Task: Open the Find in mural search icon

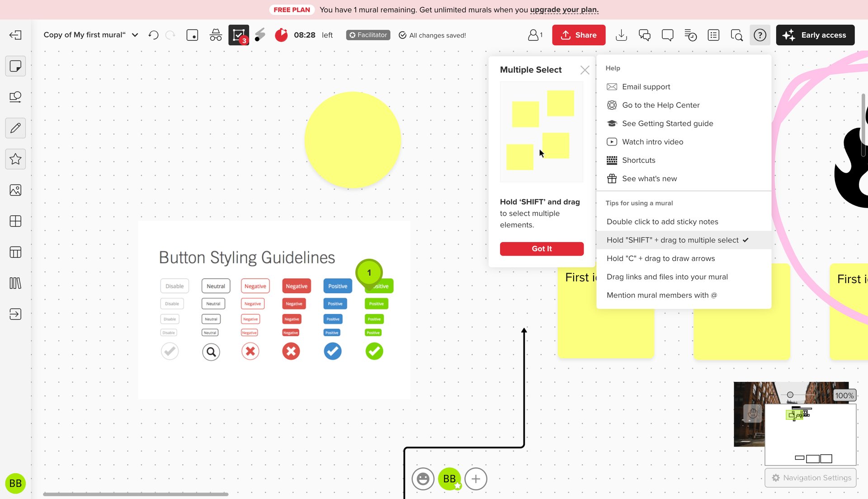Action: click(736, 35)
